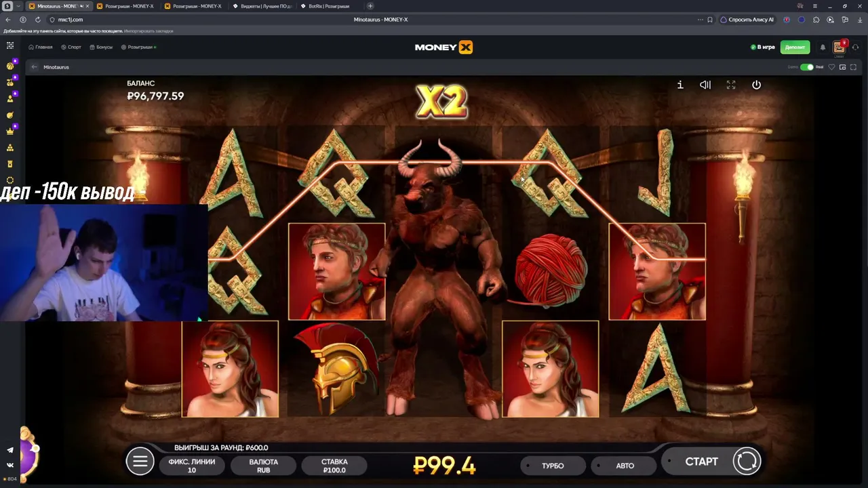This screenshot has width=868, height=488.
Task: Open the notifications bell
Action: coord(823,47)
